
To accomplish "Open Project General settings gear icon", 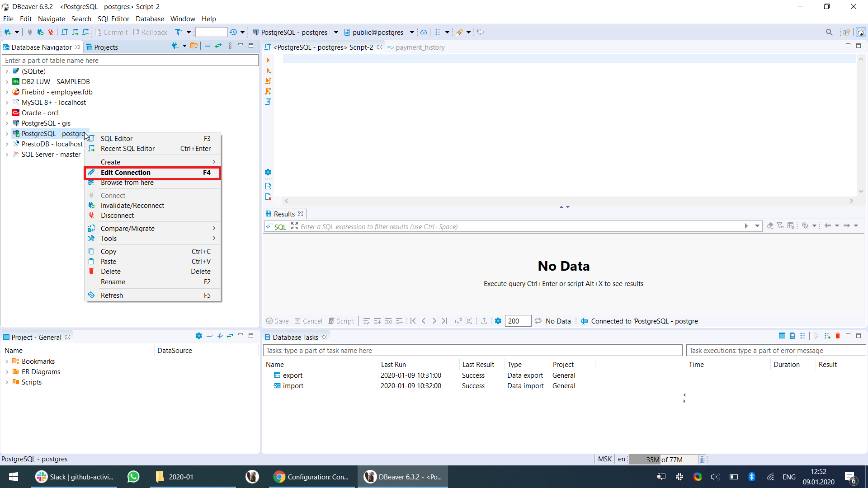I will pos(198,336).
